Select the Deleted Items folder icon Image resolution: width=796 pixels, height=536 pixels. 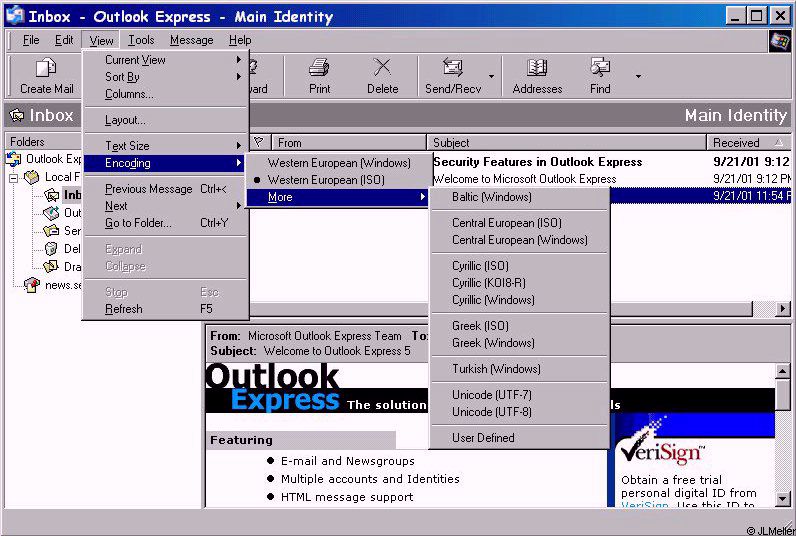(51, 249)
